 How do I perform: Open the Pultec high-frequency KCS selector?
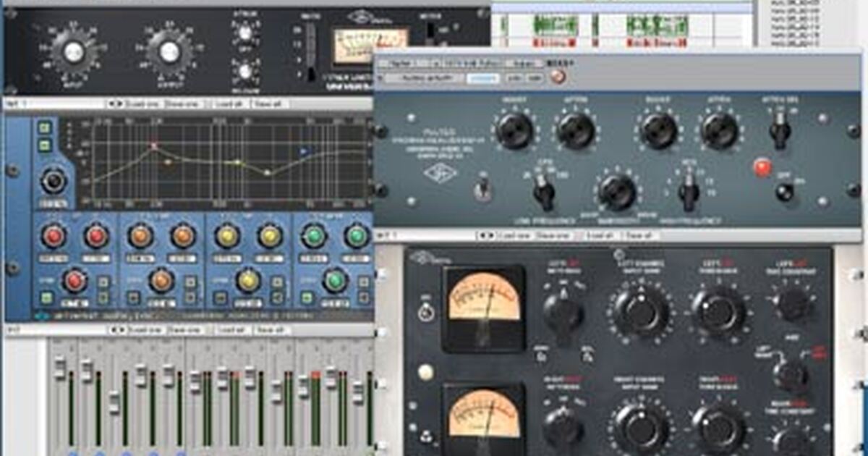(x=688, y=193)
